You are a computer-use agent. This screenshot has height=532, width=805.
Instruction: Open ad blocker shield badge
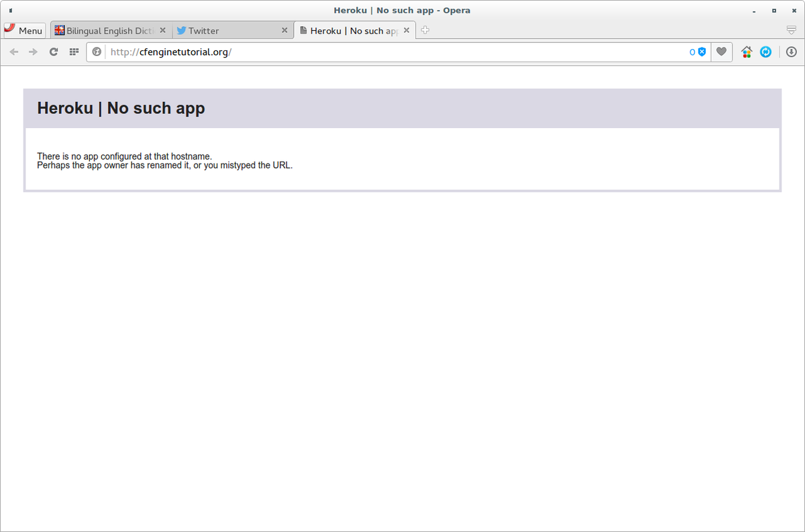698,52
